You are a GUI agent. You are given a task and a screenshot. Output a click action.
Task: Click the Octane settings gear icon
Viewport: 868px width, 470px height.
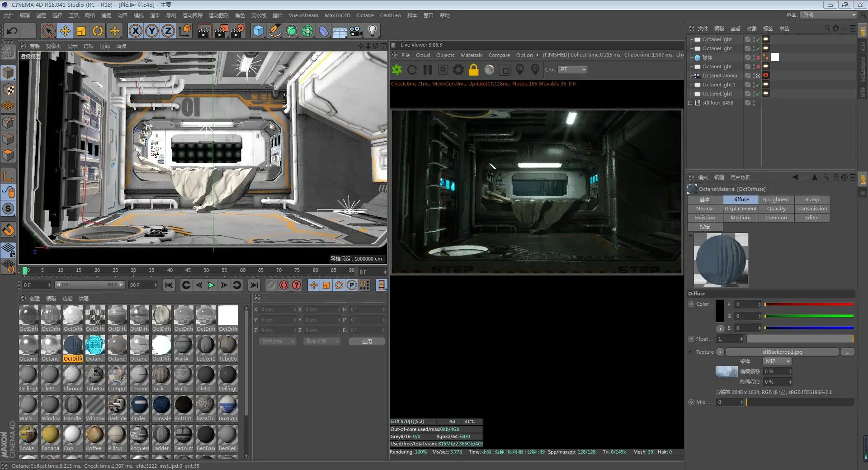click(458, 70)
